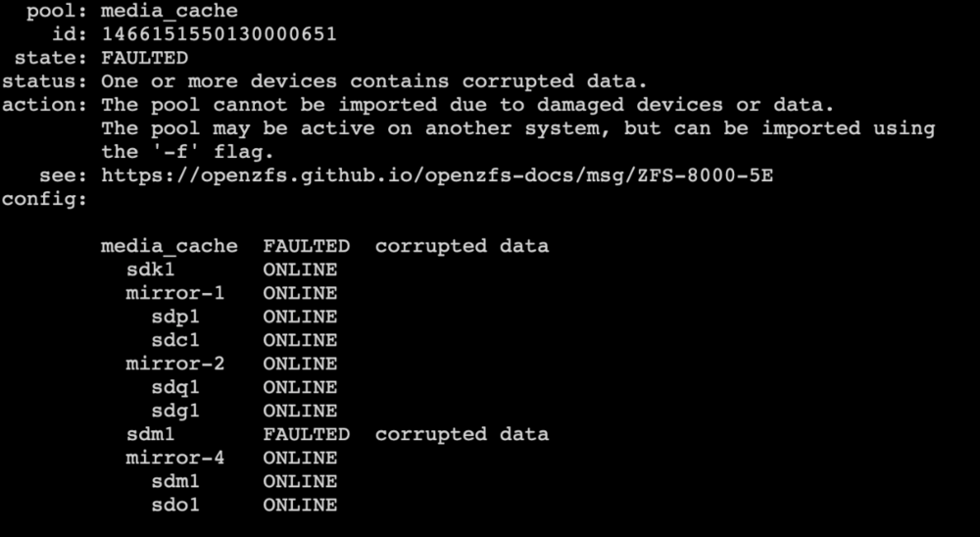Click the ONLINE status next to sdo1
Viewport: 980px width, 537px height.
pos(300,505)
